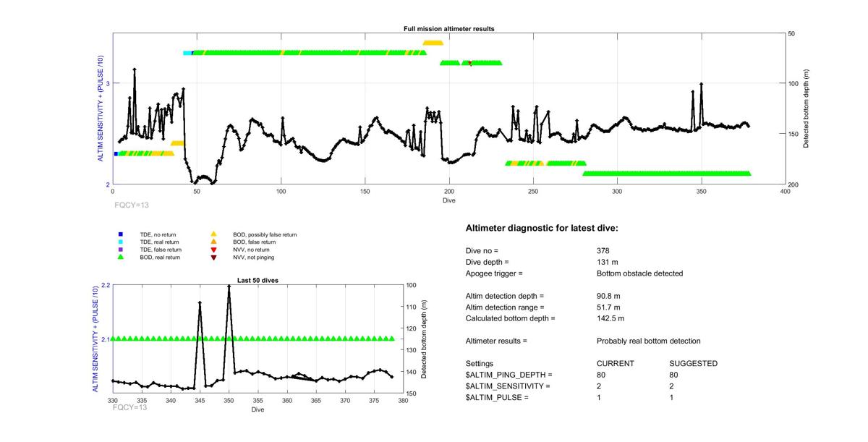The height and width of the screenshot is (442, 868).
Task: Click the current $ALTIM_PING_DEPTH value 80
Action: (x=601, y=375)
